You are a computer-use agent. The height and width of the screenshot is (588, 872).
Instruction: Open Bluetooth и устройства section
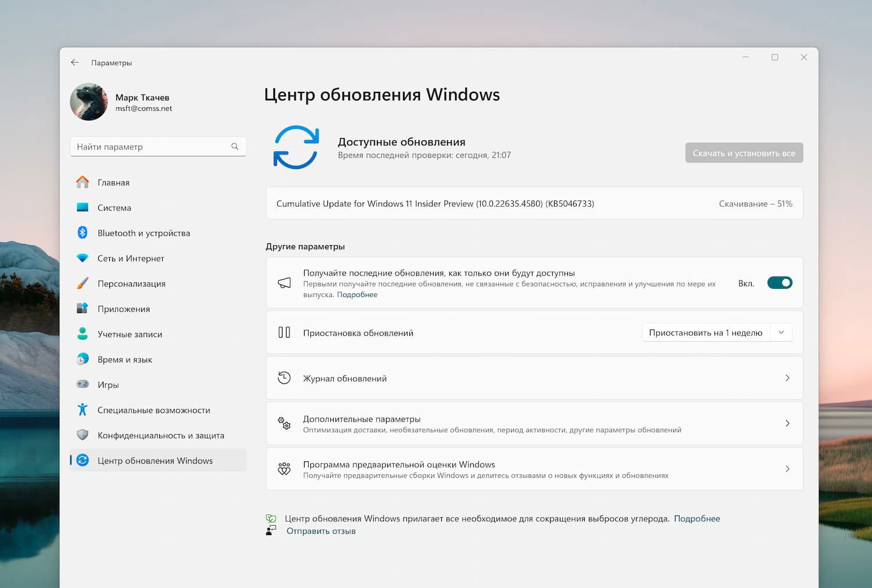[x=158, y=233]
